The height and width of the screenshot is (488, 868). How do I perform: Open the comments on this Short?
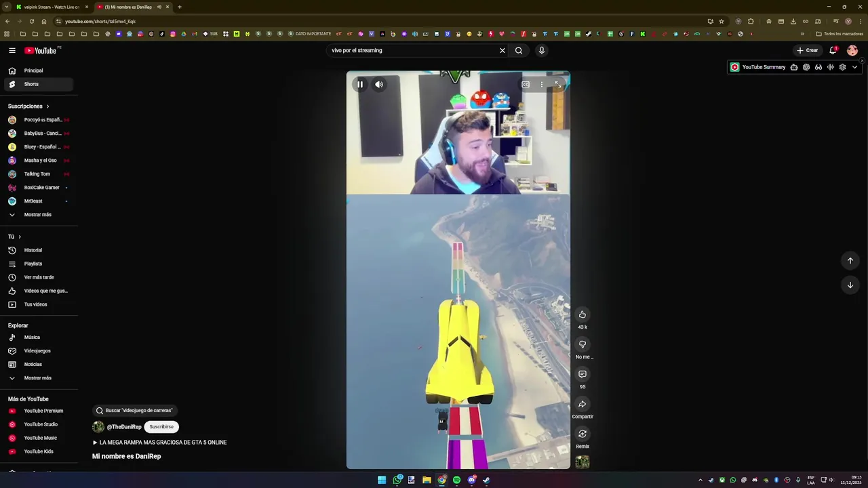(x=583, y=374)
